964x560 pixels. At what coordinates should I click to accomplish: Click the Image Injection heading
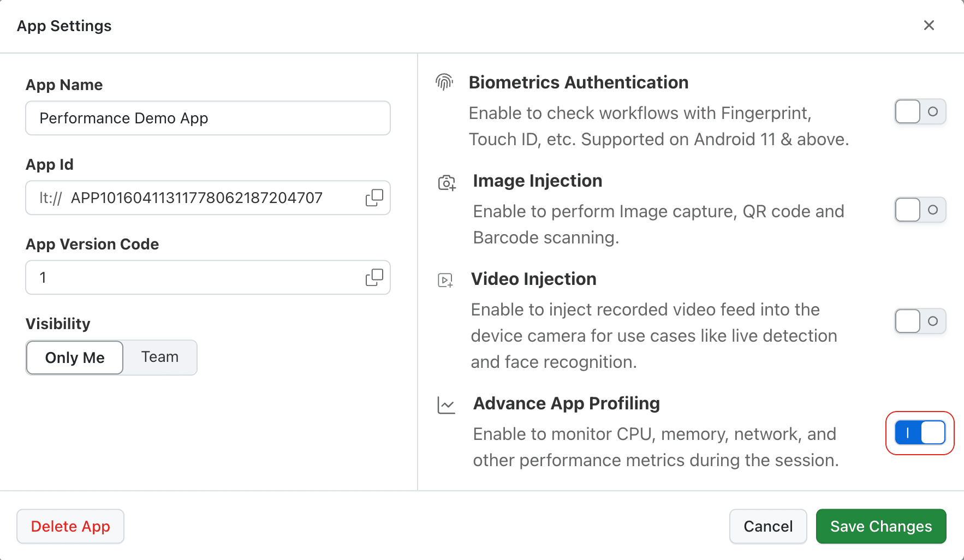pyautogui.click(x=538, y=181)
